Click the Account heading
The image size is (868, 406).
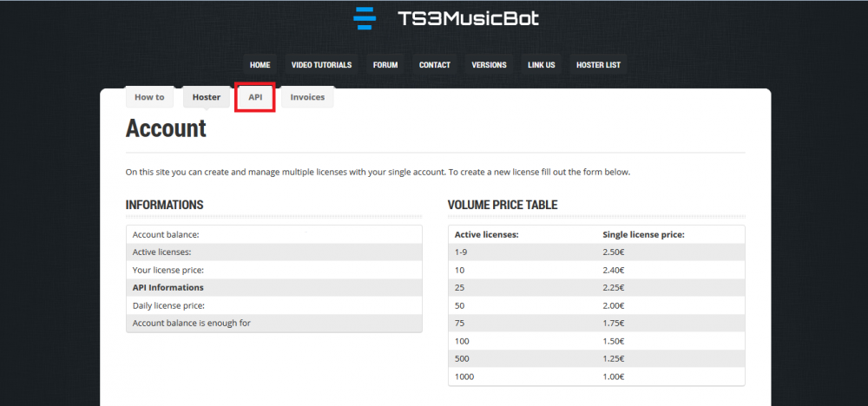coord(166,128)
